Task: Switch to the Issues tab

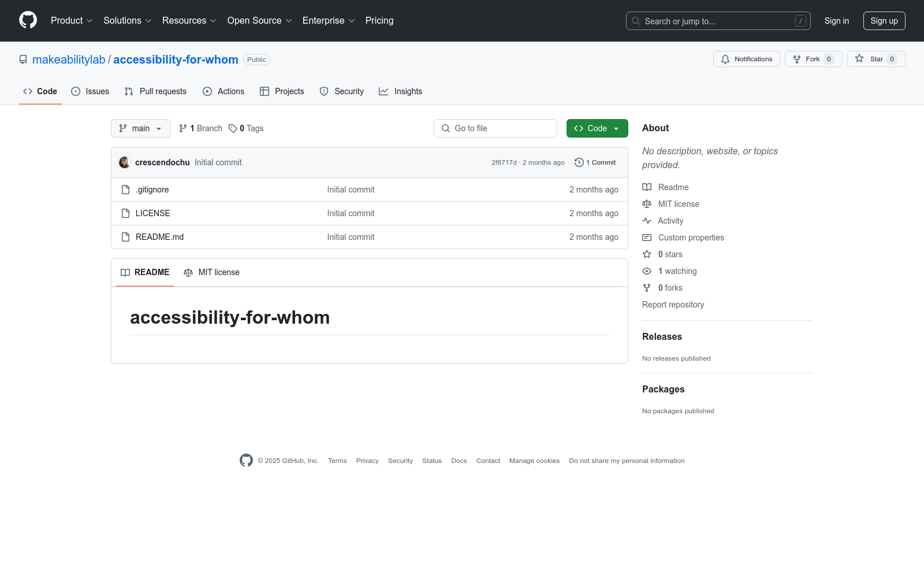Action: click(x=90, y=91)
